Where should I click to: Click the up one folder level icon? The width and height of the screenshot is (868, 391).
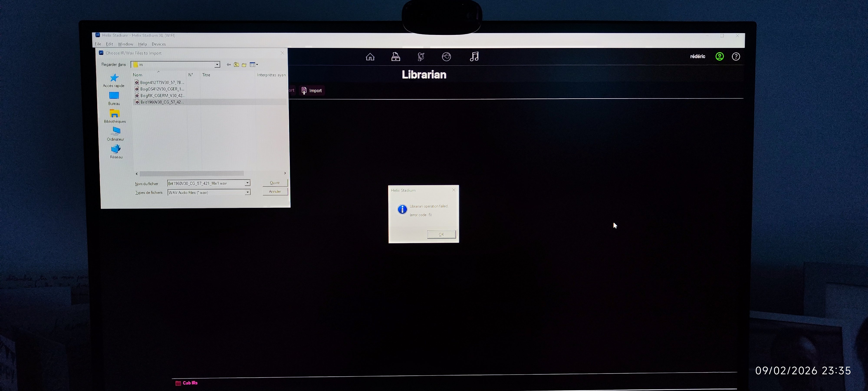[x=237, y=65]
